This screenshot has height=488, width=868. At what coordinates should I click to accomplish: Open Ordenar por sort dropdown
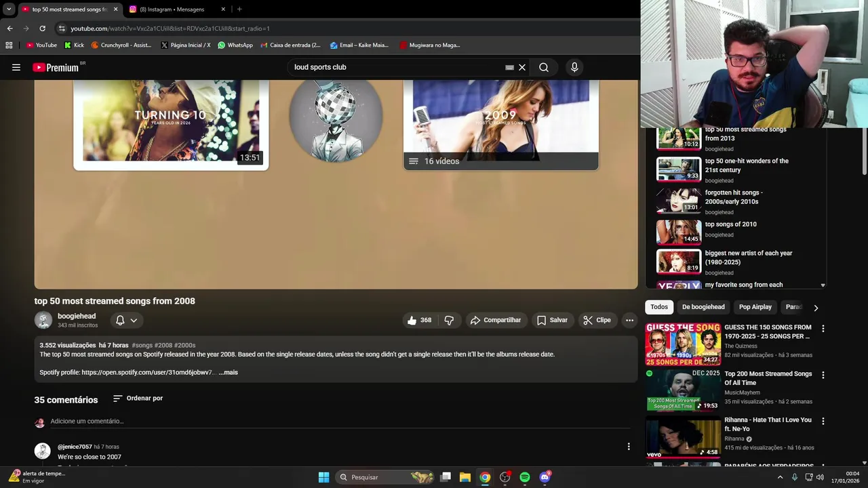click(x=138, y=399)
